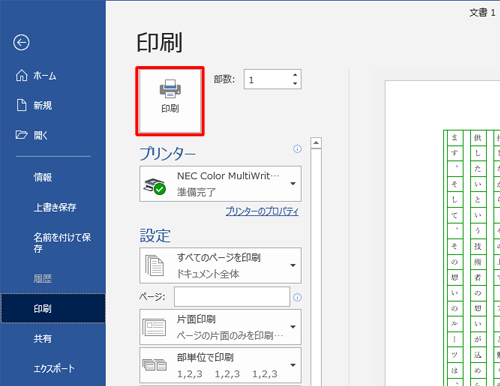Viewport: 500px width, 386px height.
Task: Click the back arrow circle icon
Action: pos(21,42)
